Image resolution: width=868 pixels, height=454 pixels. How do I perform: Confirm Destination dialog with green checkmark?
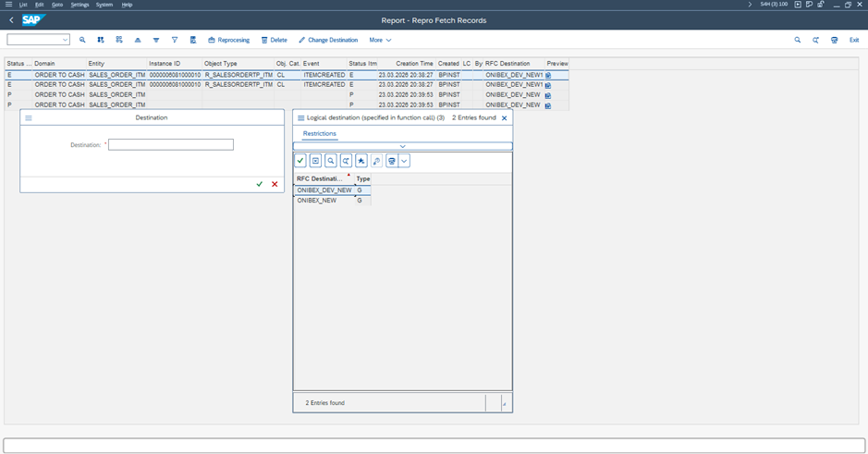click(260, 184)
